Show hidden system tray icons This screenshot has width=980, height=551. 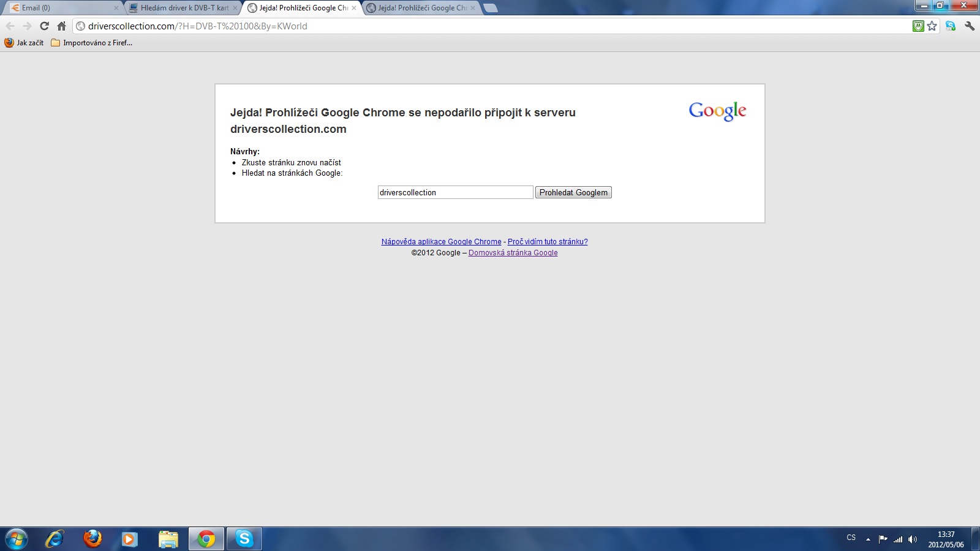pos(868,539)
